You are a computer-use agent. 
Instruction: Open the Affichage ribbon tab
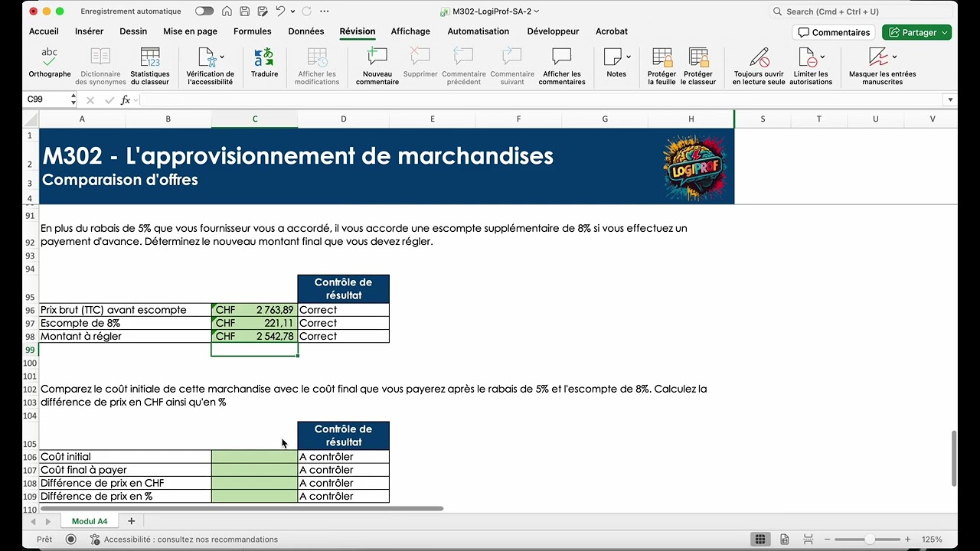410,31
